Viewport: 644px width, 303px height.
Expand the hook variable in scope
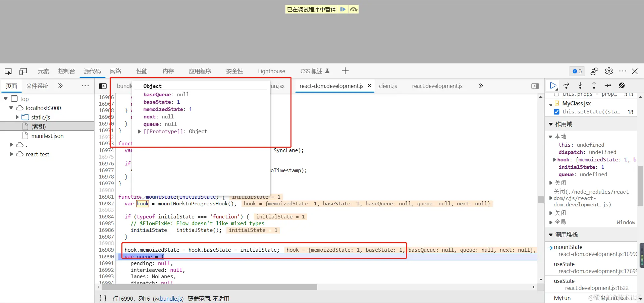554,160
